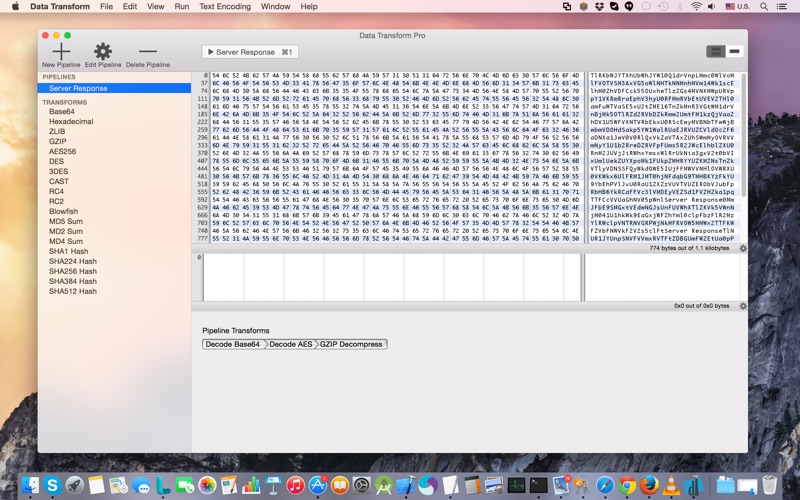Open settings gear for output hex pane
This screenshot has width=800, height=500.
[x=743, y=306]
